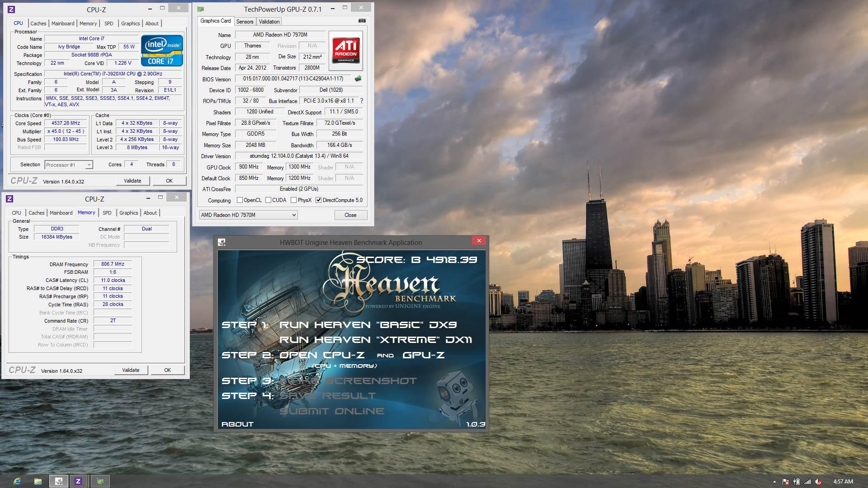868x488 pixels.
Task: Enable the OpenCL checkbox
Action: tap(240, 200)
